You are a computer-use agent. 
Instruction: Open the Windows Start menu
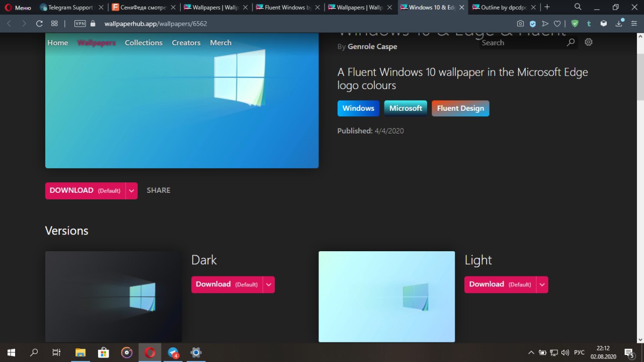11,352
